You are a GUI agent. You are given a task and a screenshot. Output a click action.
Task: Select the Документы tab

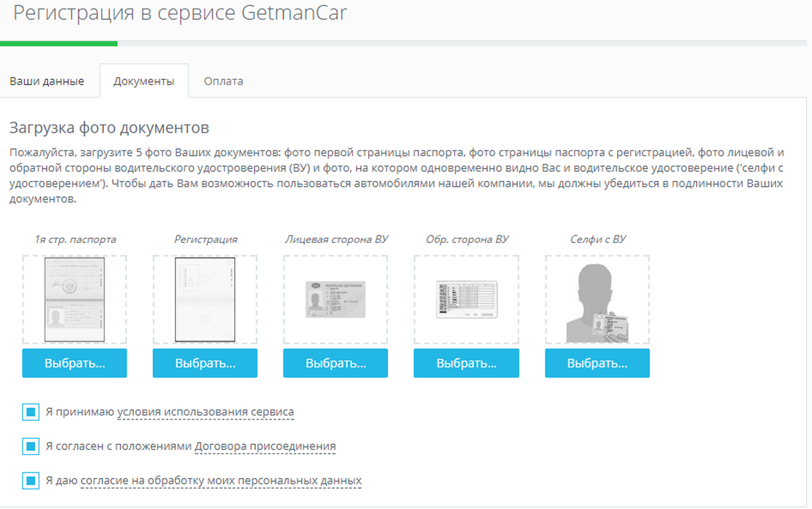click(x=143, y=81)
